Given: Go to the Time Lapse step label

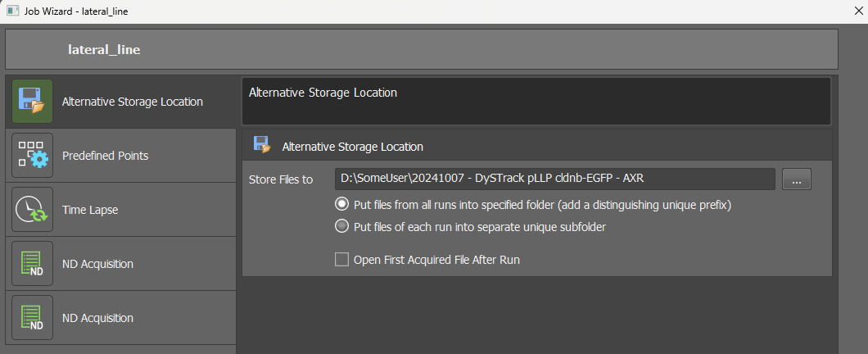Looking at the screenshot, I should [90, 210].
